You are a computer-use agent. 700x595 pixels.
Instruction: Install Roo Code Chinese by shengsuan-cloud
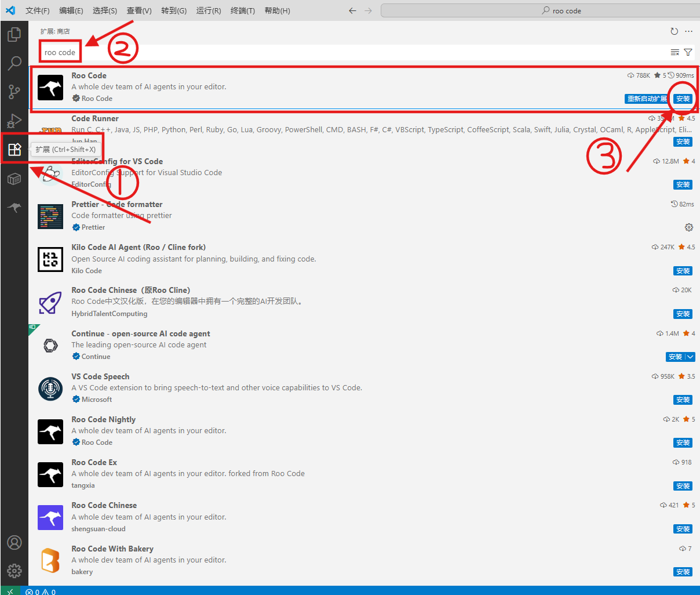coord(683,529)
